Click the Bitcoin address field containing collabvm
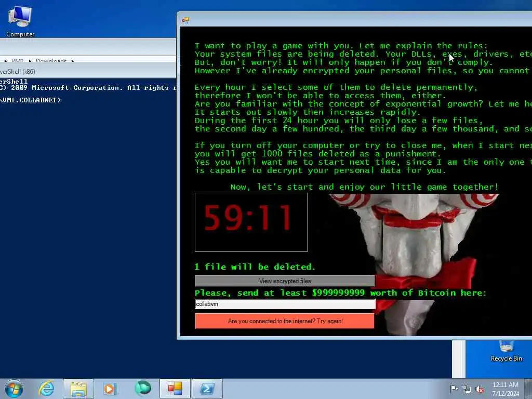This screenshot has height=399, width=532. tap(285, 304)
